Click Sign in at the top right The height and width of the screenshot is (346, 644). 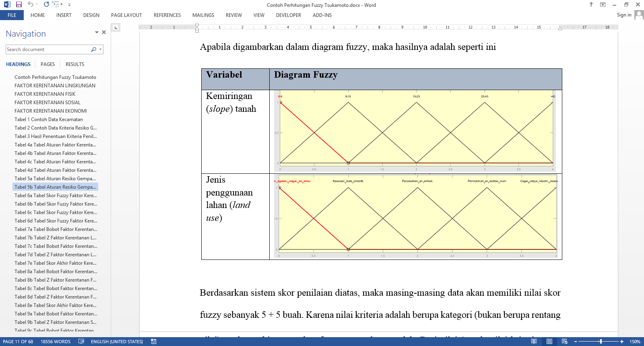coord(624,15)
